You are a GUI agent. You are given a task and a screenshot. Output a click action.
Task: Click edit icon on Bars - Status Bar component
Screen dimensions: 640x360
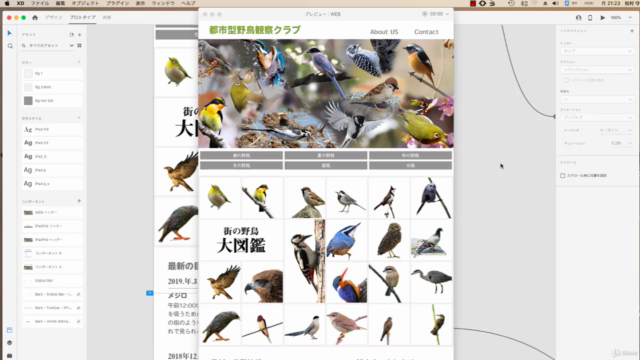point(78,294)
